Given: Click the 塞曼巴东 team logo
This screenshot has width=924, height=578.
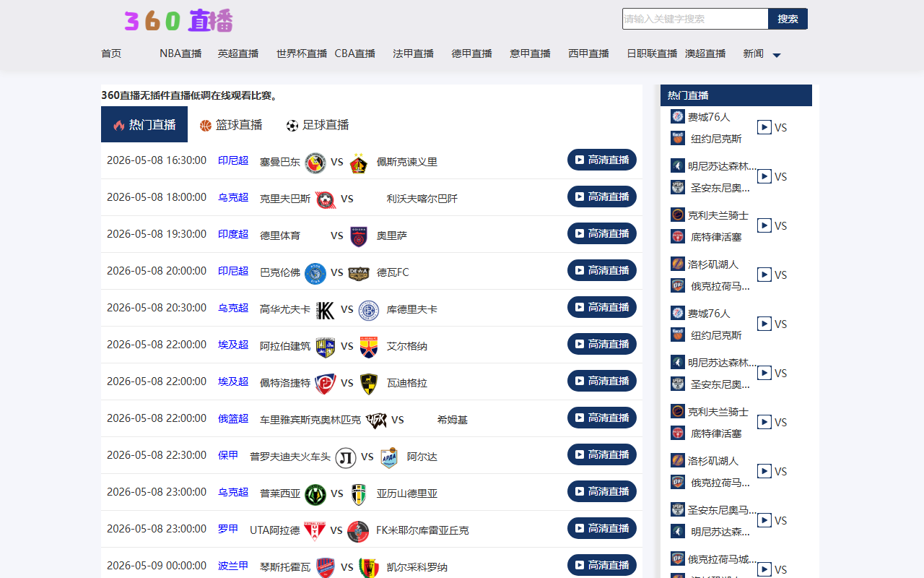Looking at the screenshot, I should [x=315, y=163].
